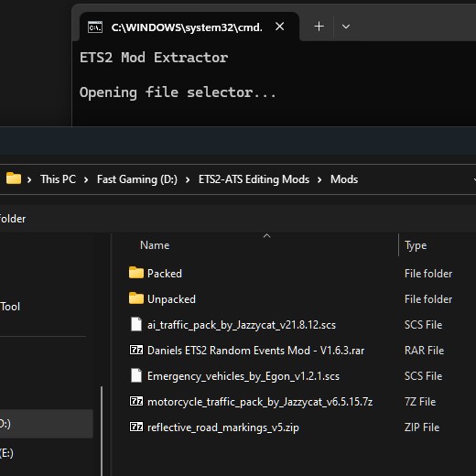Image resolution: width=476 pixels, height=476 pixels.
Task: Sort by the Name column header
Action: [x=155, y=245]
